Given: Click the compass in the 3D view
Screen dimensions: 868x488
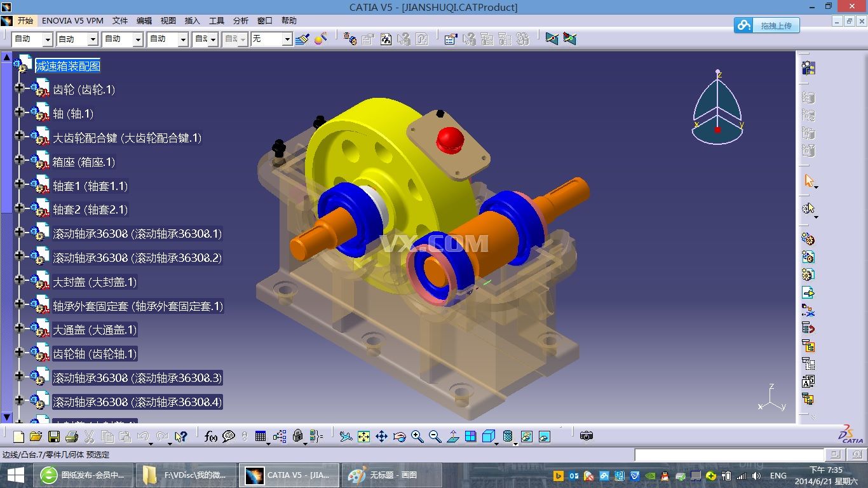Looking at the screenshot, I should pyautogui.click(x=717, y=107).
